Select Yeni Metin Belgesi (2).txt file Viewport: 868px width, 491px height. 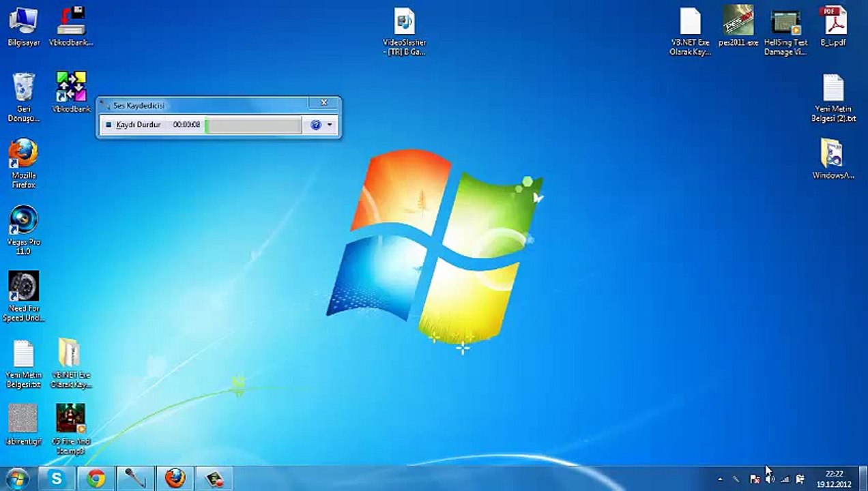point(833,98)
